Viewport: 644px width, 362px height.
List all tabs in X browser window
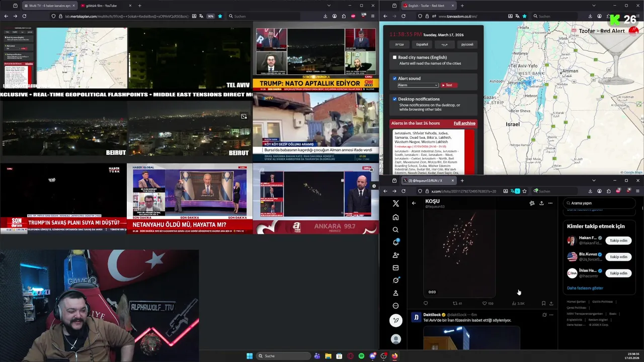(x=594, y=180)
